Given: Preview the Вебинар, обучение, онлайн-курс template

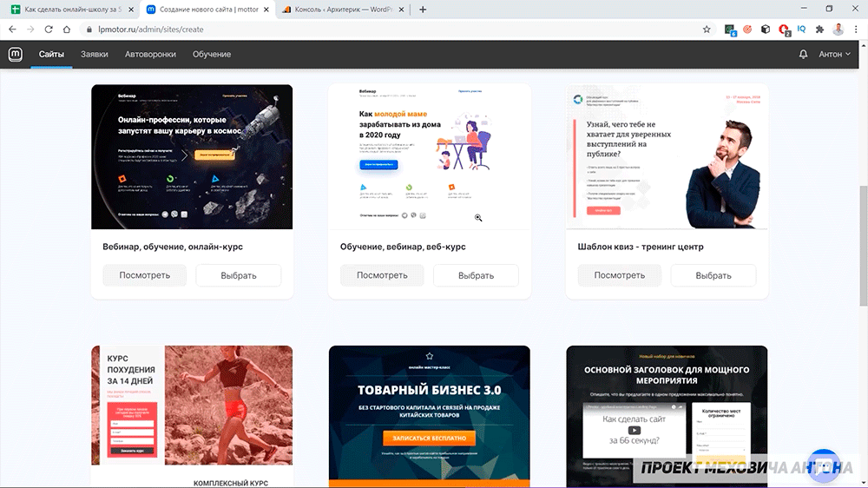Looking at the screenshot, I should click(144, 275).
